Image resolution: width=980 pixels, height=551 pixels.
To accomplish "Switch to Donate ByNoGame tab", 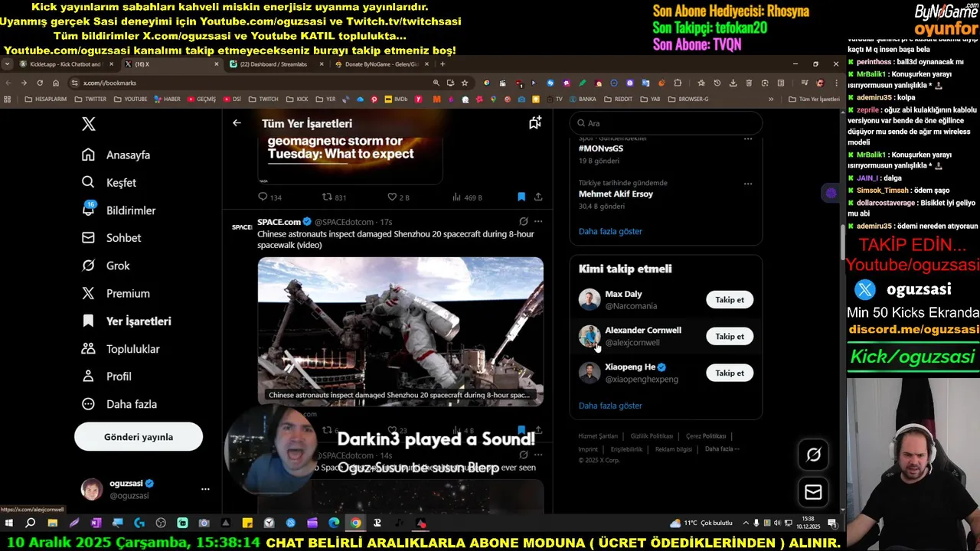I will click(381, 64).
